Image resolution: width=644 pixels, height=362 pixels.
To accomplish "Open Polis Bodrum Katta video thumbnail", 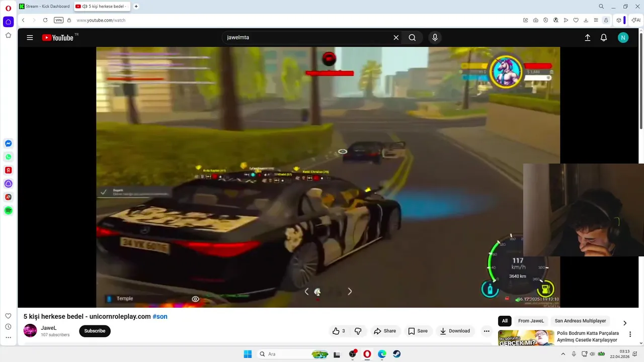I will (x=526, y=338).
